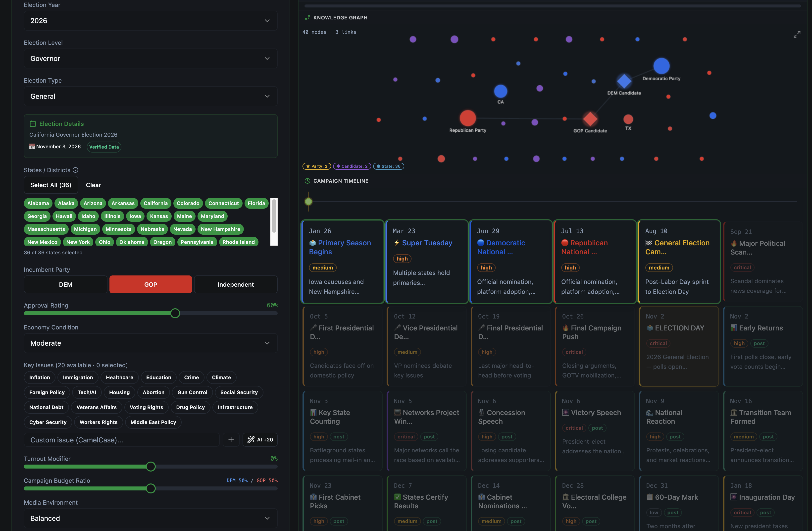The width and height of the screenshot is (812, 531).
Task: Open the Primary Season Begins card
Action: pyautogui.click(x=343, y=262)
